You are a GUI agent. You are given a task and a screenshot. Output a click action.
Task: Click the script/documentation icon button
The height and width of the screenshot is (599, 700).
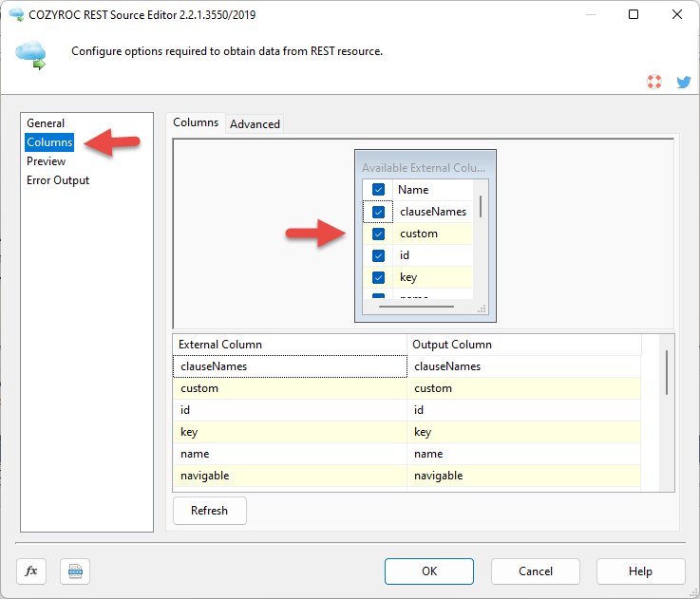75,571
